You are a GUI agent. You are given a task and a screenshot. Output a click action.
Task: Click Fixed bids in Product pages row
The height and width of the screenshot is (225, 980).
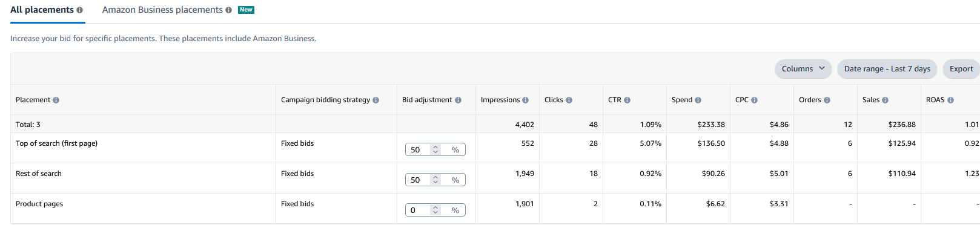(297, 204)
